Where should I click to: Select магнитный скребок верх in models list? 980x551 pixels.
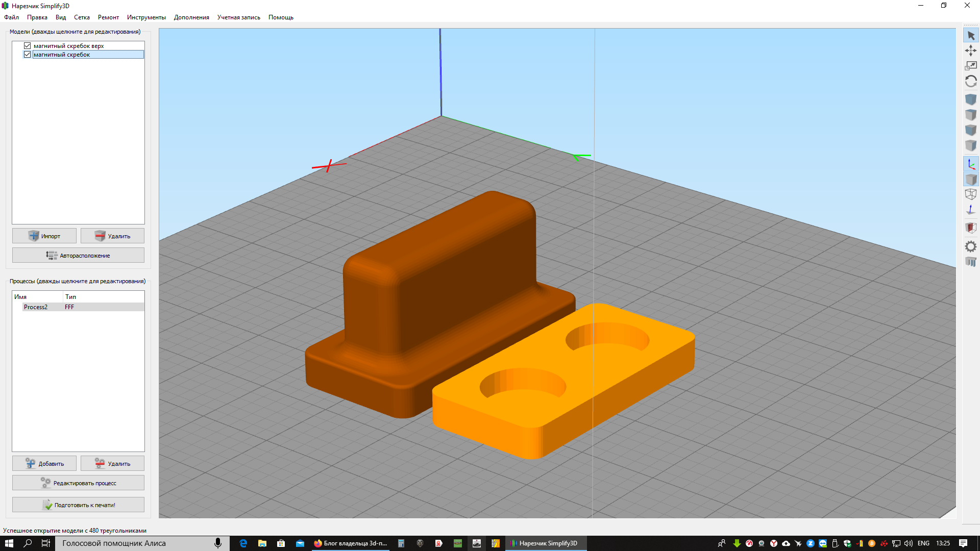click(x=68, y=46)
